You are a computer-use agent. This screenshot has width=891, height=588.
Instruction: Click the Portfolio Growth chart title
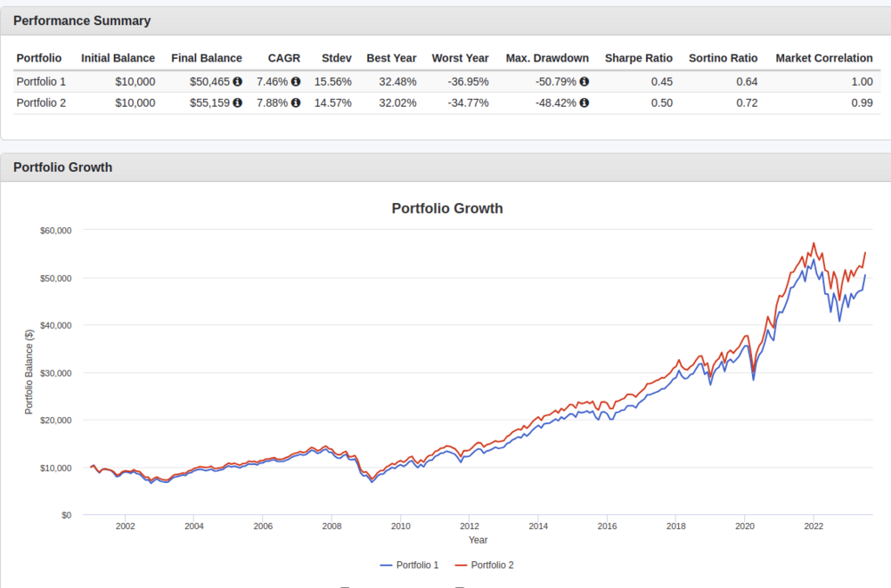coord(447,208)
